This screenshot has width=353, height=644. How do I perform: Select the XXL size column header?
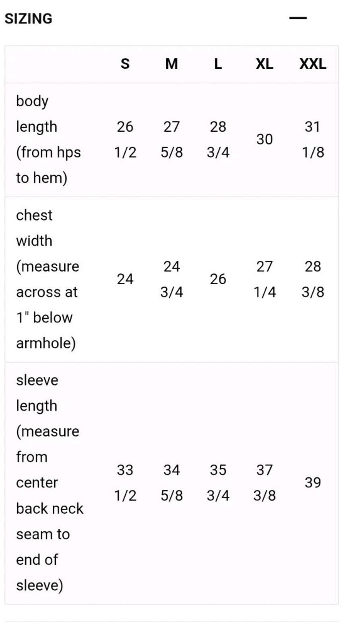[313, 64]
